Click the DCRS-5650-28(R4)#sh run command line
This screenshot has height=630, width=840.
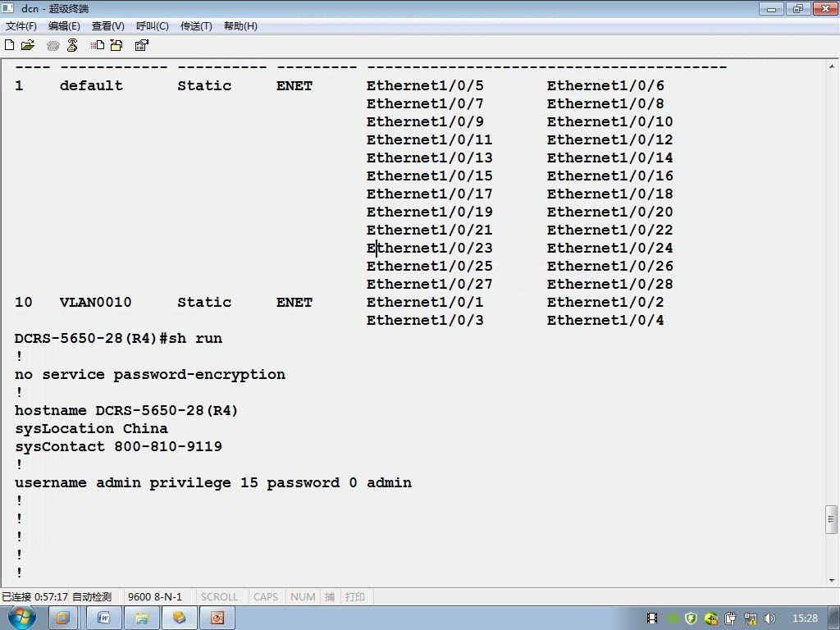118,339
